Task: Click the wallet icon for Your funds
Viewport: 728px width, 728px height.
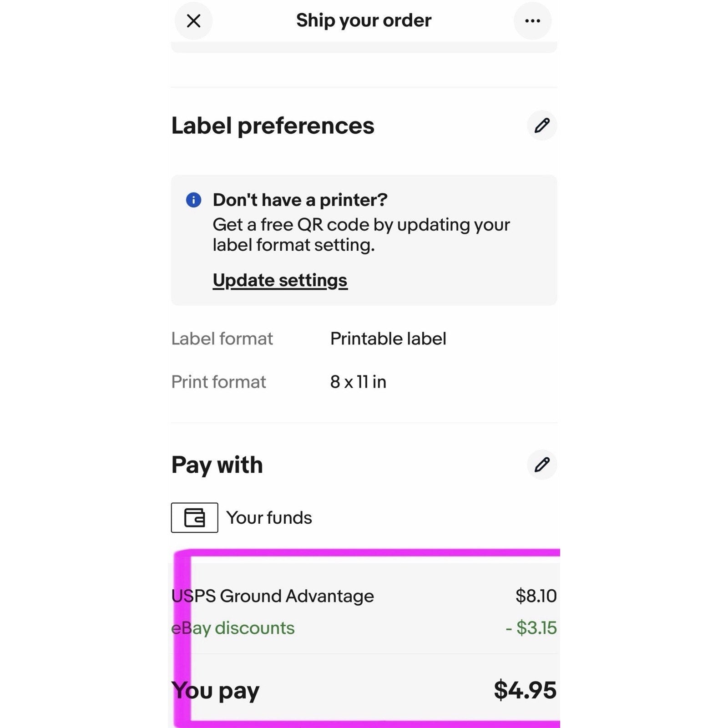Action: (x=194, y=517)
